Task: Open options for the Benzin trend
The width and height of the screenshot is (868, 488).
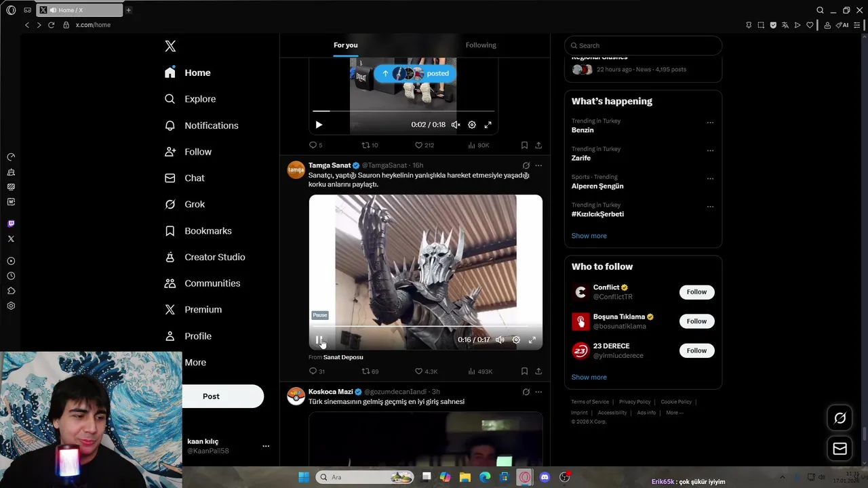Action: click(x=710, y=123)
